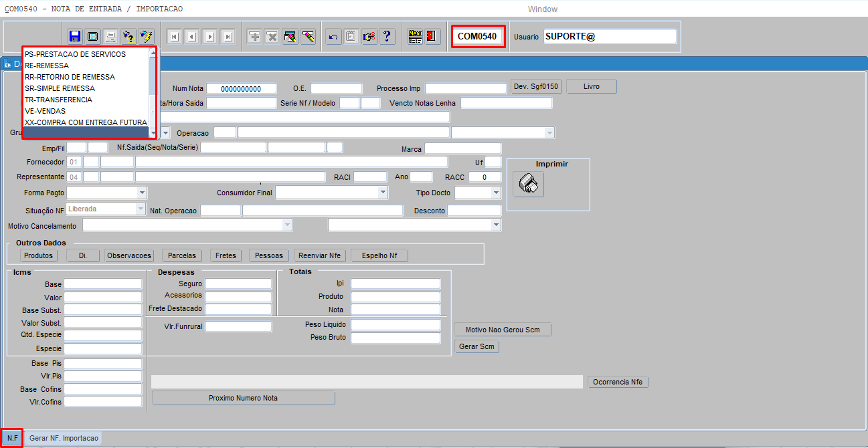Click the undo arrow toolbar icon
This screenshot has width=868, height=448.
[x=333, y=37]
